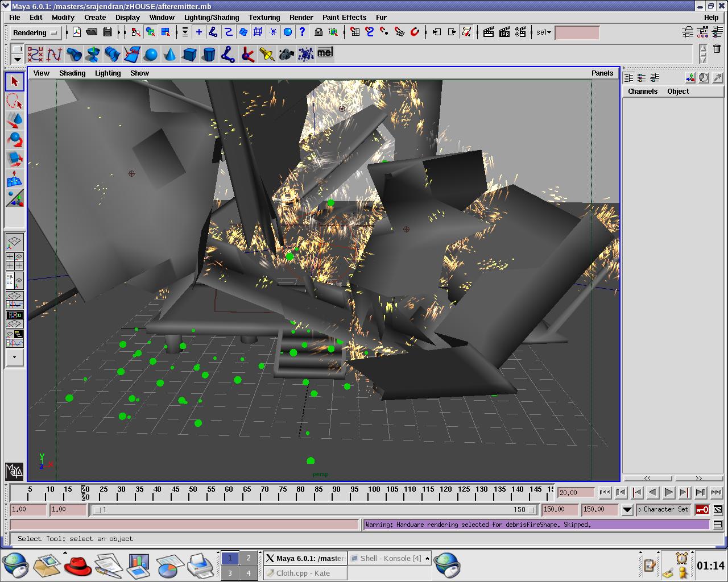
Task: Open the Rendering menu set dropdown
Action: click(x=36, y=33)
